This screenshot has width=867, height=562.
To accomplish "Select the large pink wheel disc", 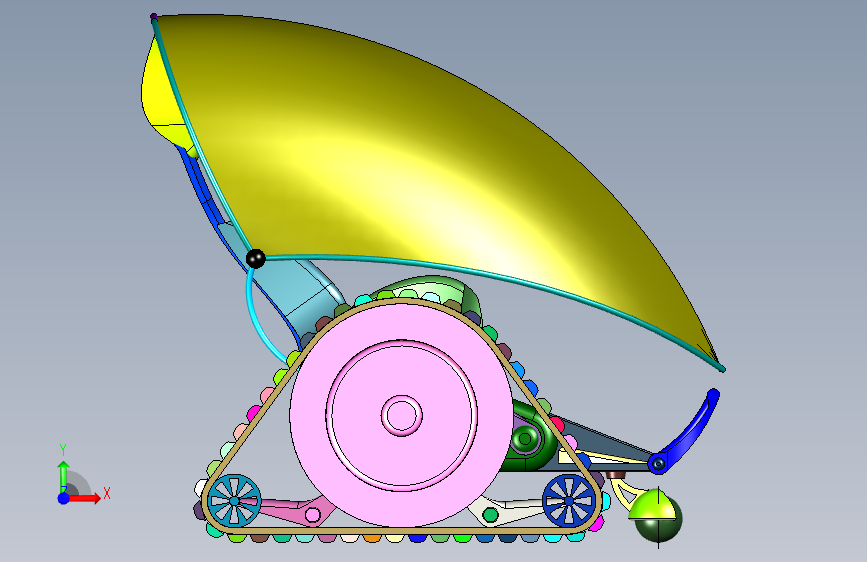I will [401, 415].
